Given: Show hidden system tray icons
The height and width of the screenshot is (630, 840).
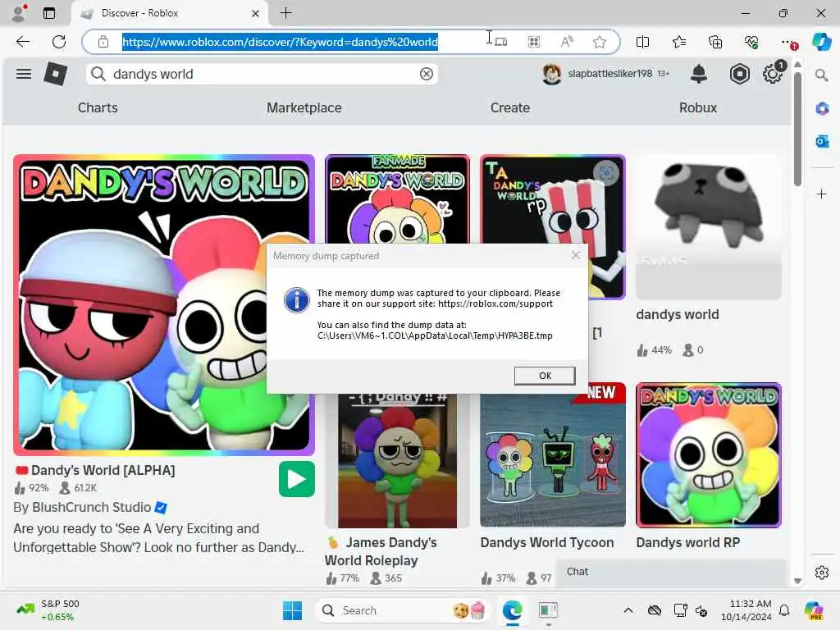Looking at the screenshot, I should click(628, 610).
